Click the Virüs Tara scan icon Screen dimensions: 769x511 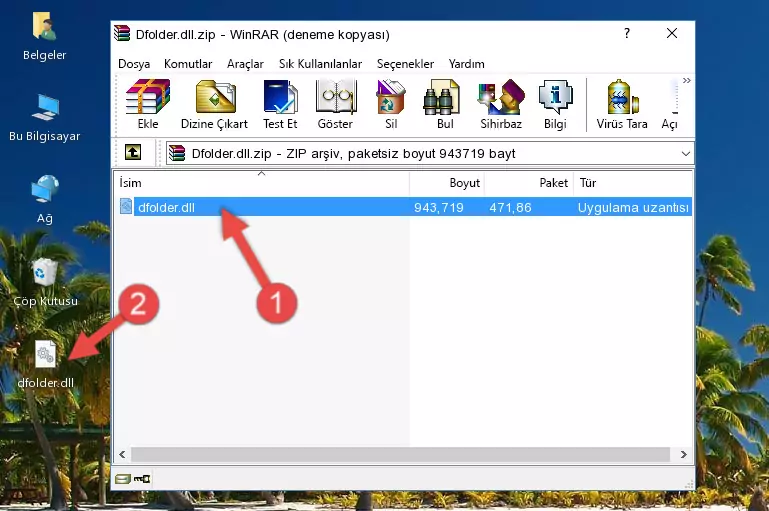tap(622, 104)
